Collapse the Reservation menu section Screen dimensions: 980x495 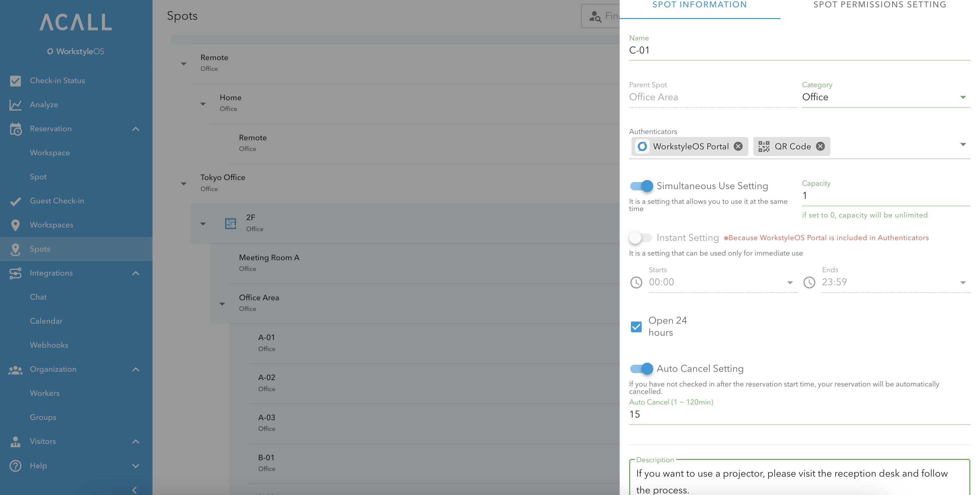(x=136, y=129)
